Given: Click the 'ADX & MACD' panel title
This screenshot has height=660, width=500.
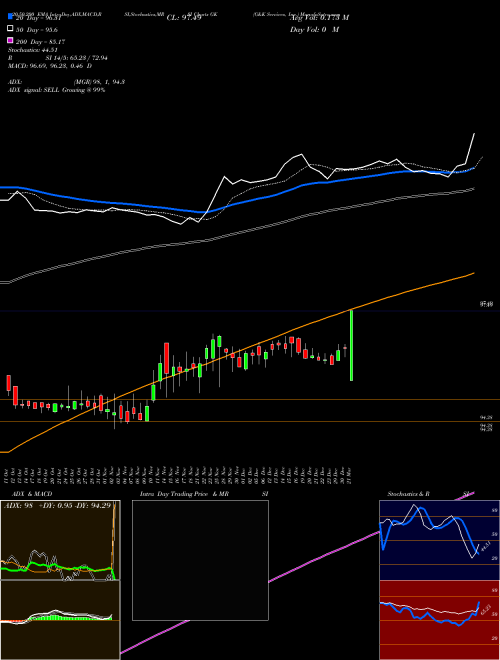Looking at the screenshot, I should coord(32,494).
